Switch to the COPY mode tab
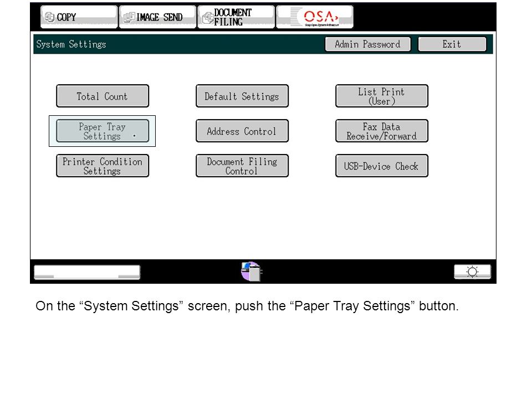 click(x=79, y=17)
